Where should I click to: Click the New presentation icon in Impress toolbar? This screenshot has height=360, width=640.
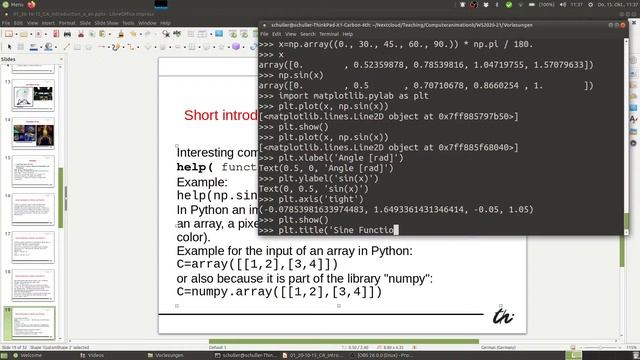point(9,34)
